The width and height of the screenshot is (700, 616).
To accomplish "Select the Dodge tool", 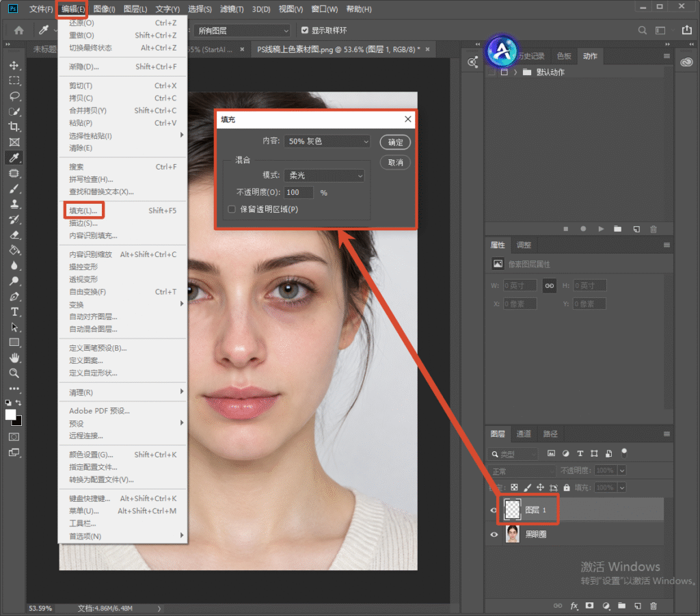I will (x=14, y=281).
